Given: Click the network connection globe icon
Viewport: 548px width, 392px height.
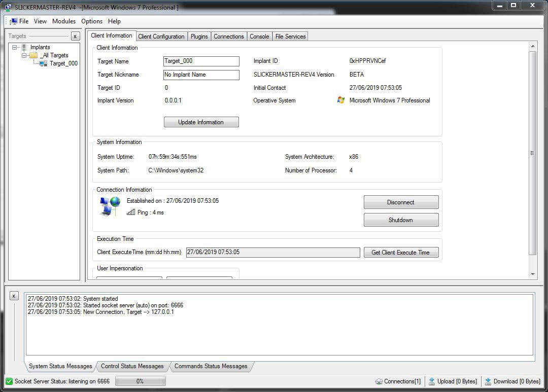Looking at the screenshot, I should [x=110, y=206].
